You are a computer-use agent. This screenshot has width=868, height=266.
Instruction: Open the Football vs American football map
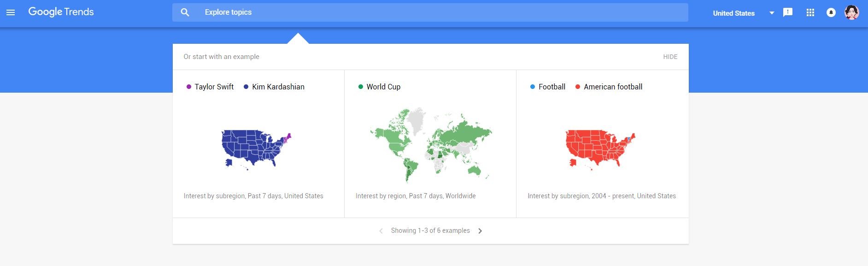601,150
